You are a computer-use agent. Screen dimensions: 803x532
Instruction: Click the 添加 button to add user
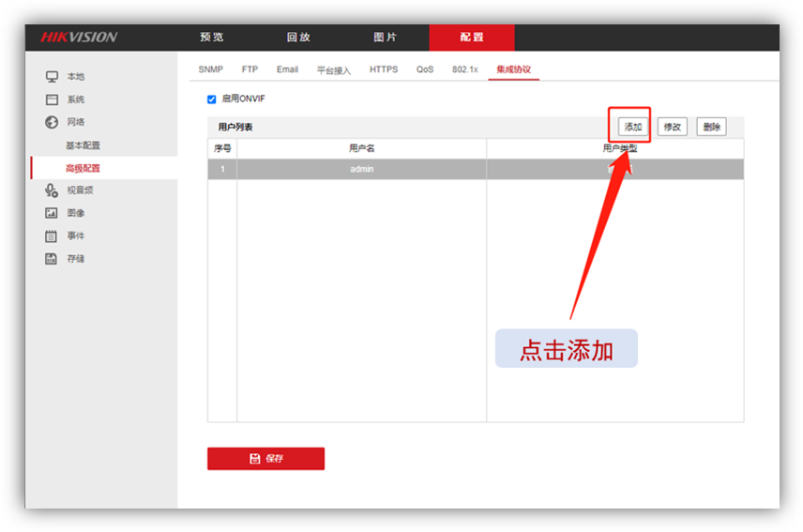633,127
